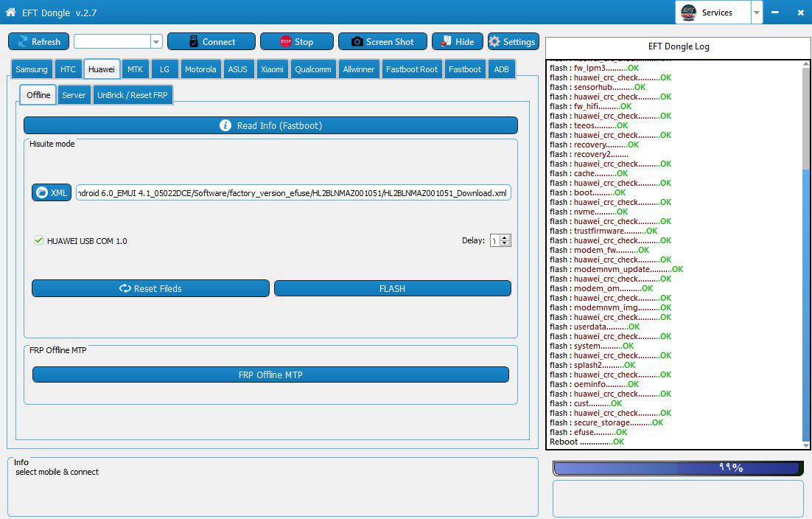This screenshot has width=812, height=519.
Task: Take a Screen Shot
Action: (x=382, y=41)
